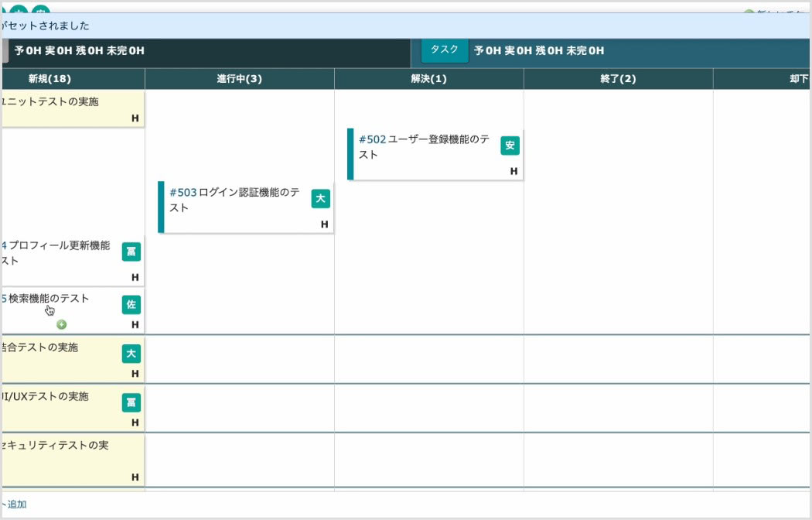Image resolution: width=812 pixels, height=520 pixels.
Task: Click the 冨 avatar on プロフィール更新機能 card
Action: tap(131, 251)
